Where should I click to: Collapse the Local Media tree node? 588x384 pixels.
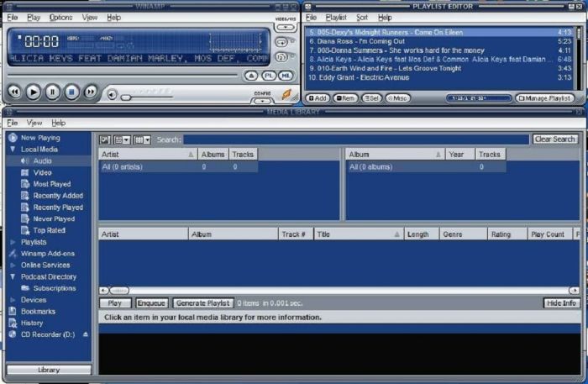pyautogui.click(x=13, y=150)
